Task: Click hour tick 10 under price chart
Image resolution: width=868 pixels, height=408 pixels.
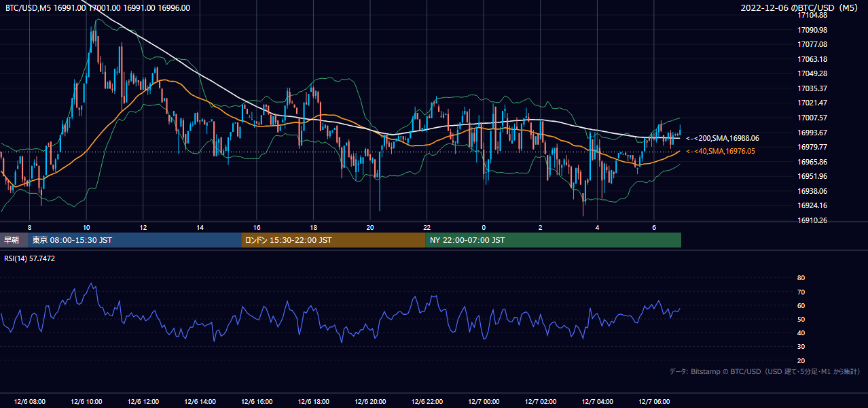Action: (x=86, y=227)
